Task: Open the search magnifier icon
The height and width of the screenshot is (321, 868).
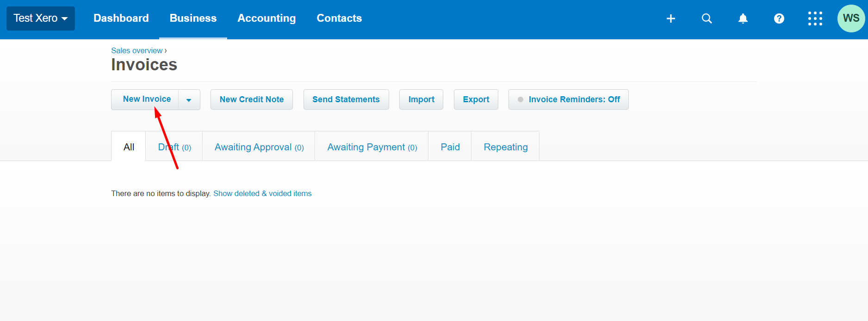Action: (707, 19)
